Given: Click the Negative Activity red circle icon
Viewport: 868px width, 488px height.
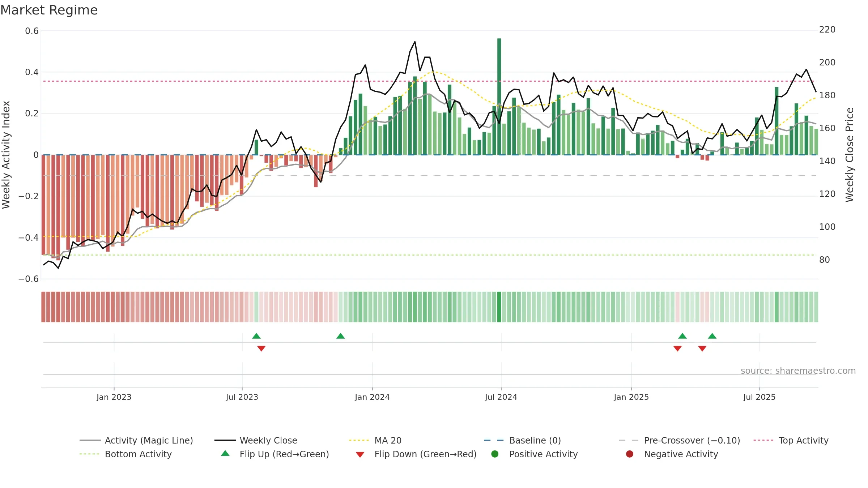Looking at the screenshot, I should click(x=630, y=454).
